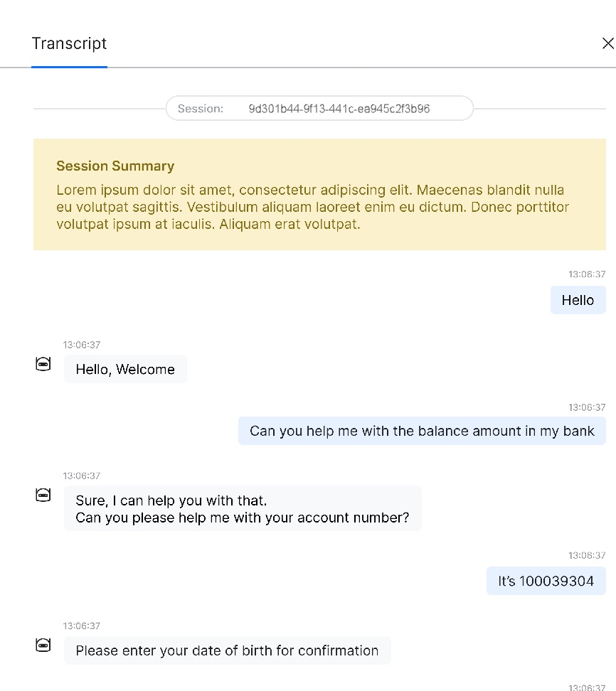Switch to the Transcript tab
616x691 pixels.
click(x=69, y=44)
